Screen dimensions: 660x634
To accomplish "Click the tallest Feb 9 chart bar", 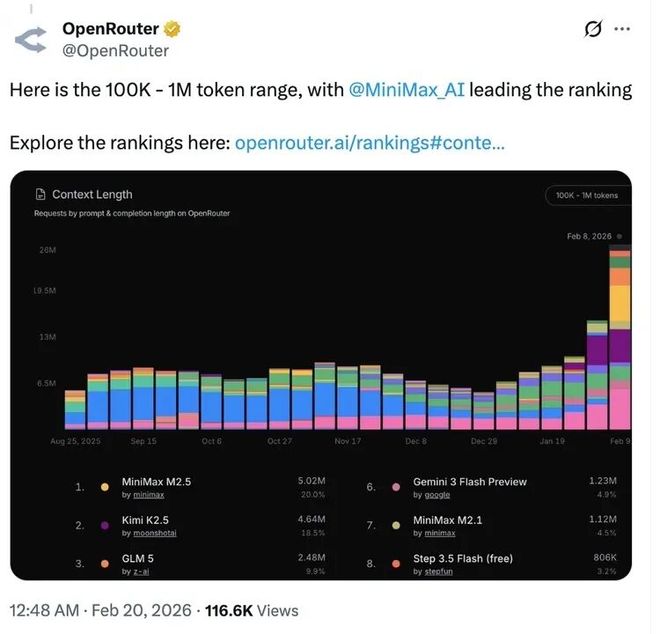I will click(x=620, y=340).
